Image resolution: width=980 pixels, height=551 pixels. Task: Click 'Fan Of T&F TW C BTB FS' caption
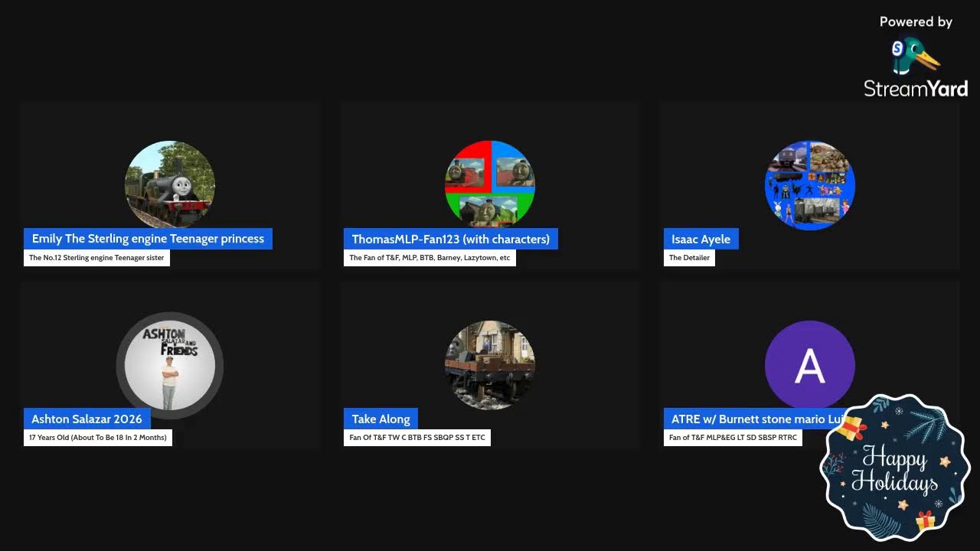pyautogui.click(x=417, y=438)
